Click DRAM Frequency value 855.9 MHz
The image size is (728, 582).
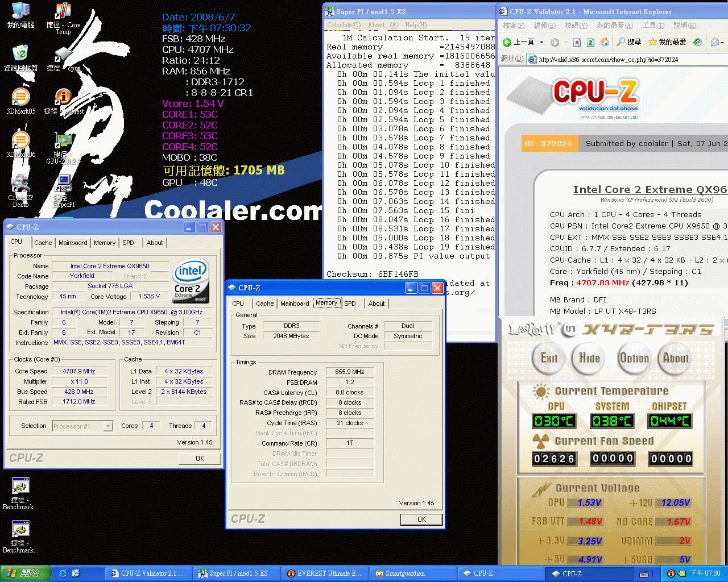coord(350,372)
